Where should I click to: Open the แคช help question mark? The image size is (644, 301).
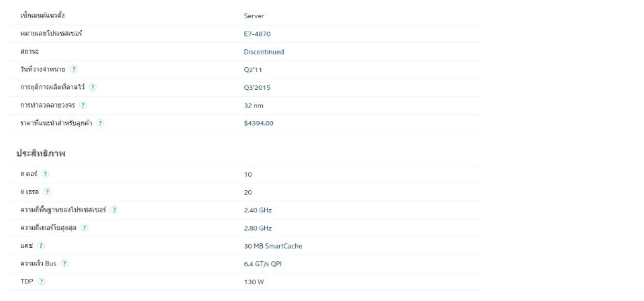pos(41,245)
